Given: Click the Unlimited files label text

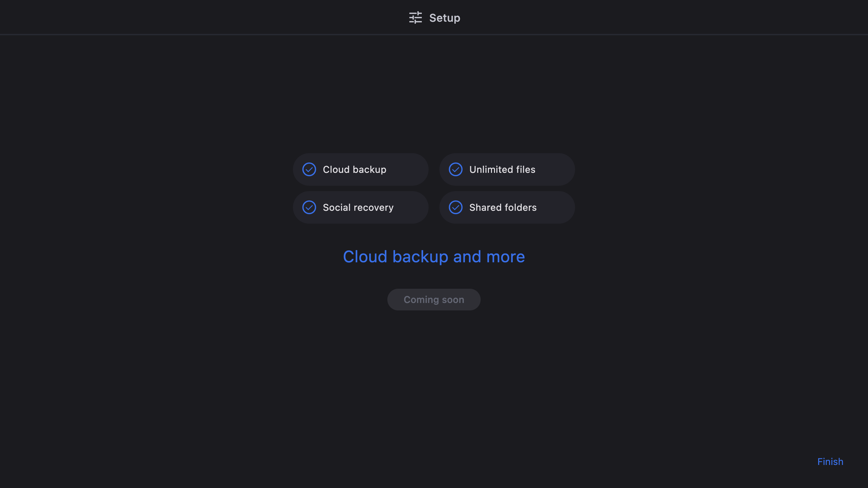Looking at the screenshot, I should point(502,169).
